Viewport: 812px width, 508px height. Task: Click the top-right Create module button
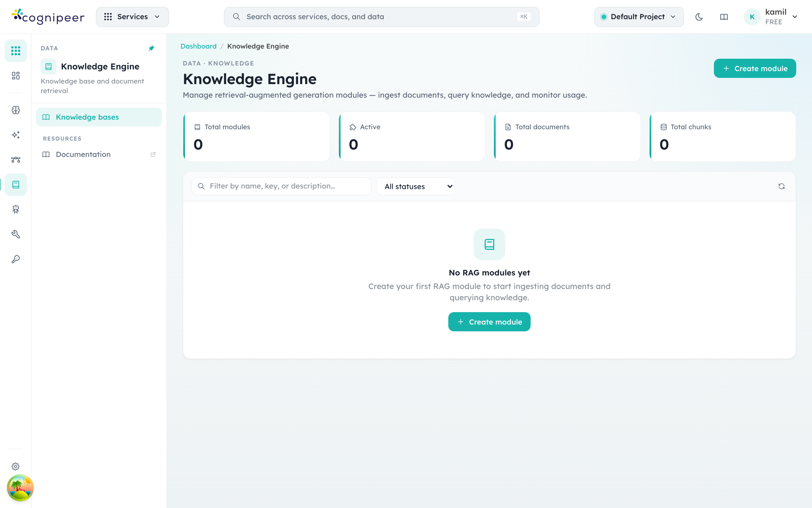[x=754, y=69]
